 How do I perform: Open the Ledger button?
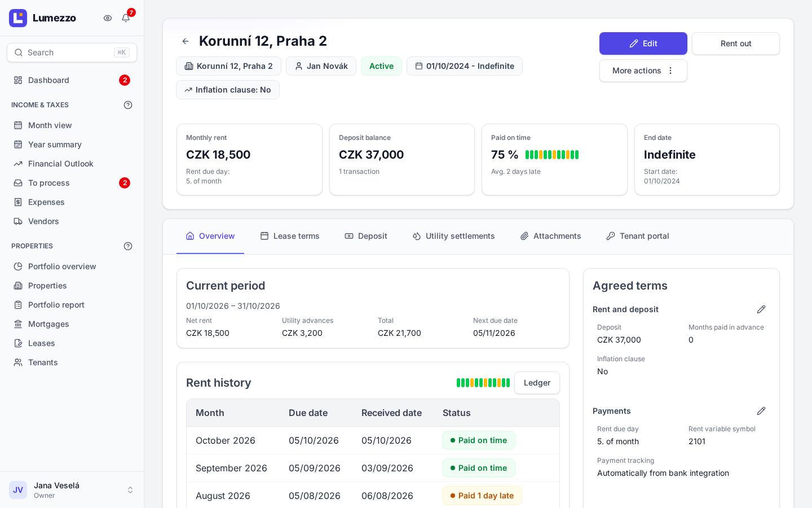pyautogui.click(x=537, y=383)
